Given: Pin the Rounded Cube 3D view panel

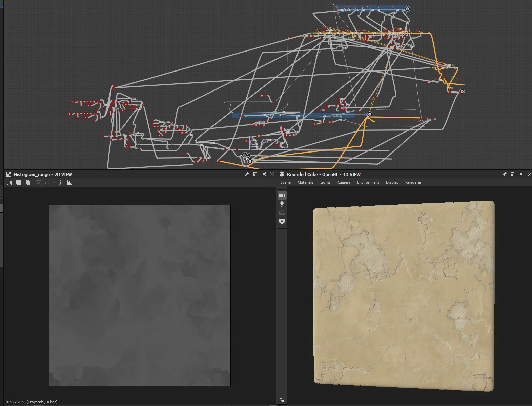Looking at the screenshot, I should tap(504, 174).
